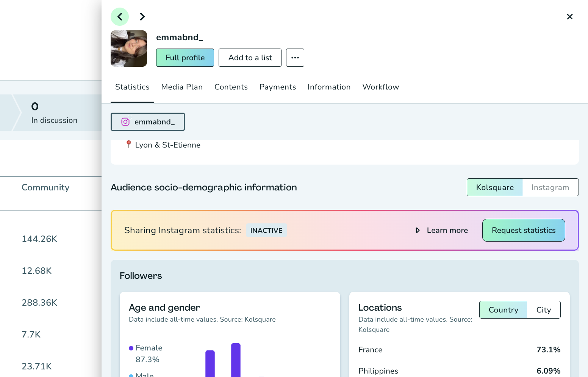Select the Payments tab
Image resolution: width=588 pixels, height=377 pixels.
pyautogui.click(x=278, y=87)
